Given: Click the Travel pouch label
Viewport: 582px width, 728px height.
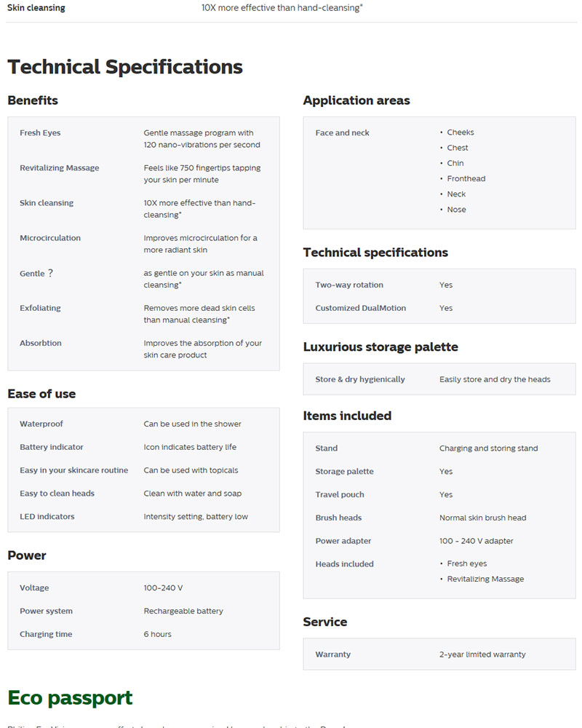Looking at the screenshot, I should point(340,494).
